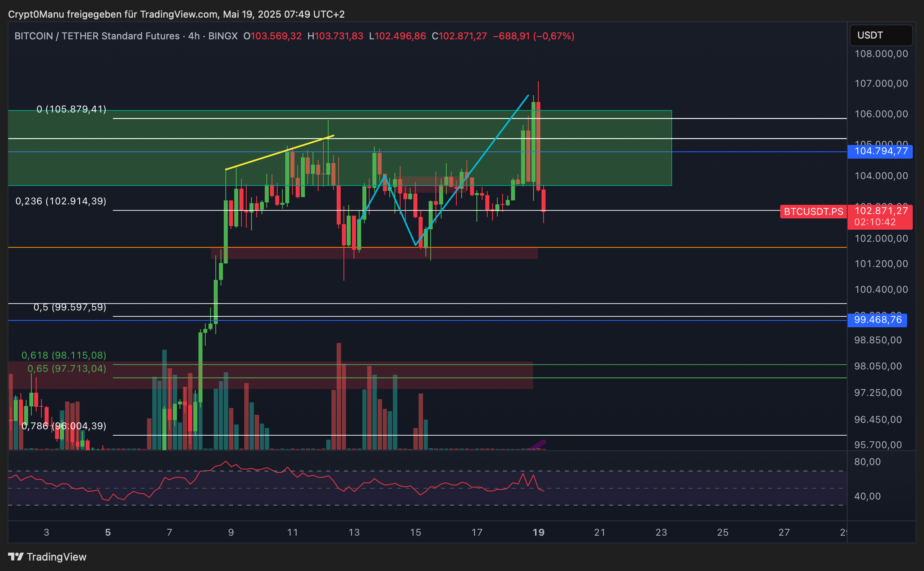Click the TradingView logo at the bottom
Viewport: 924px width, 571px height.
[47, 557]
